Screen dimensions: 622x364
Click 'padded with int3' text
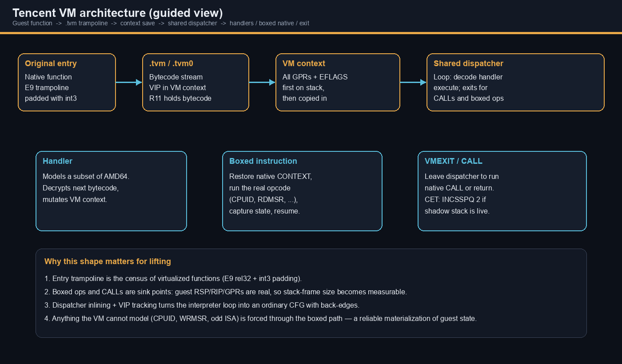click(x=51, y=98)
